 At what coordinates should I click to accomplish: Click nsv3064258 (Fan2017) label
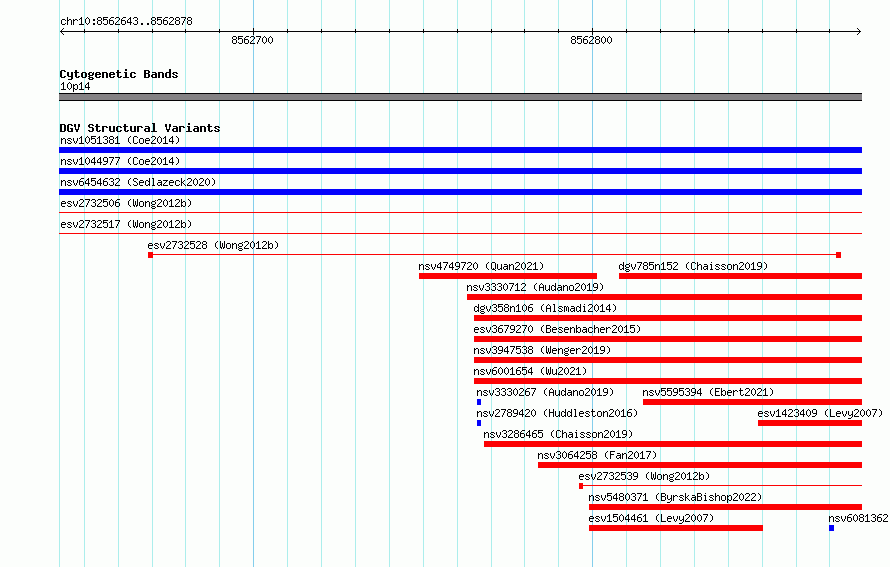tap(597, 455)
